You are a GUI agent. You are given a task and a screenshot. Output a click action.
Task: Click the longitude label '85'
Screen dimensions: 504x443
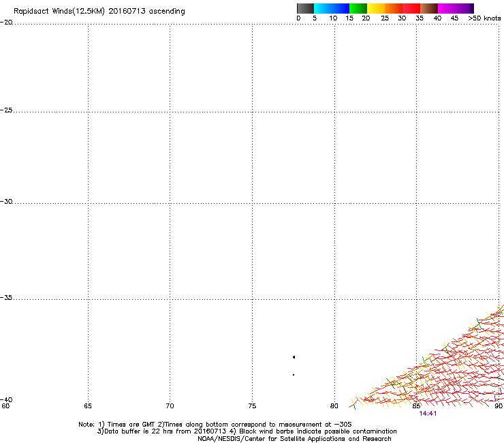tap(416, 406)
